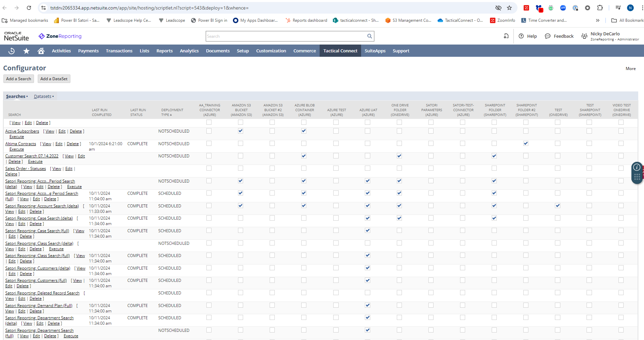Bookmark this page with star icon

tap(509, 8)
